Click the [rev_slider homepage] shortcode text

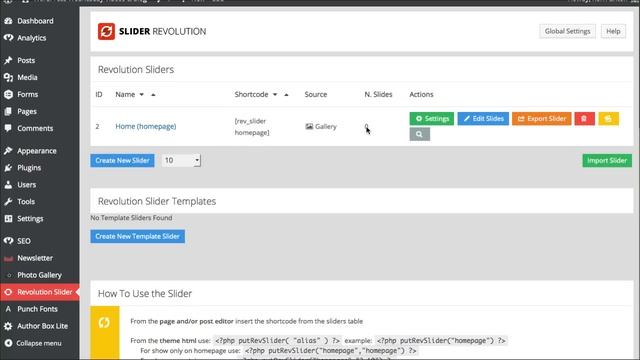click(x=252, y=127)
